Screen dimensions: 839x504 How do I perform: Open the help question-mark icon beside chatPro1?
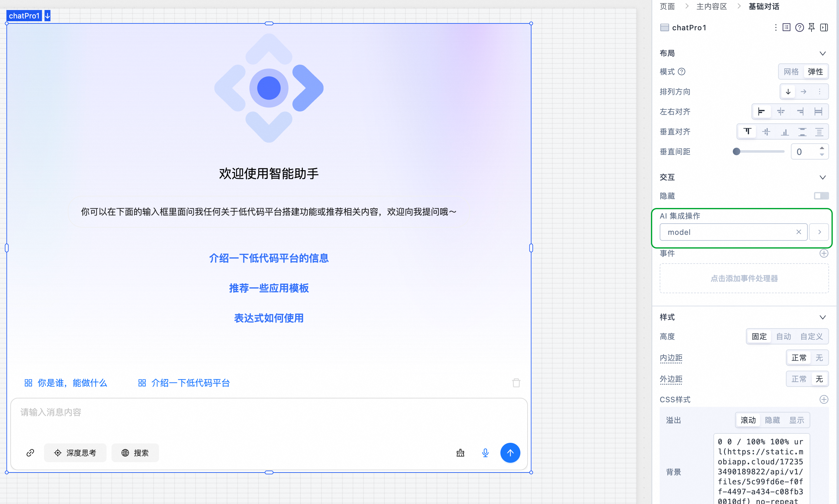pyautogui.click(x=799, y=27)
